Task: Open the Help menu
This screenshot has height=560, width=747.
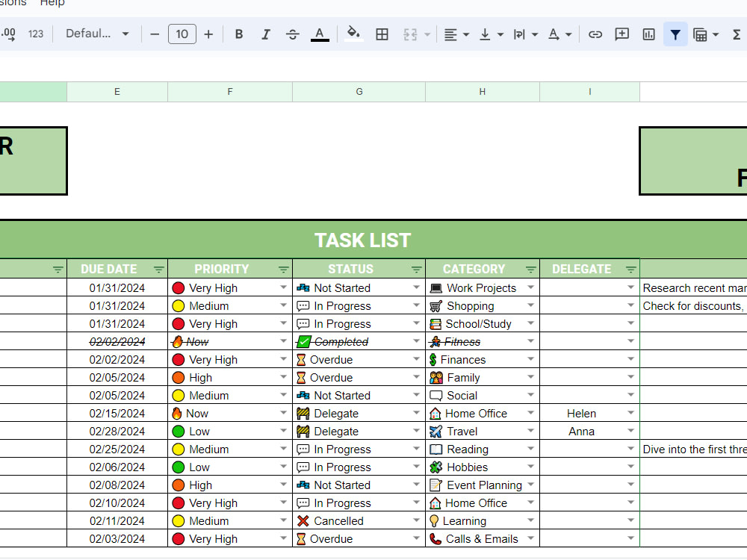Action: click(52, 3)
